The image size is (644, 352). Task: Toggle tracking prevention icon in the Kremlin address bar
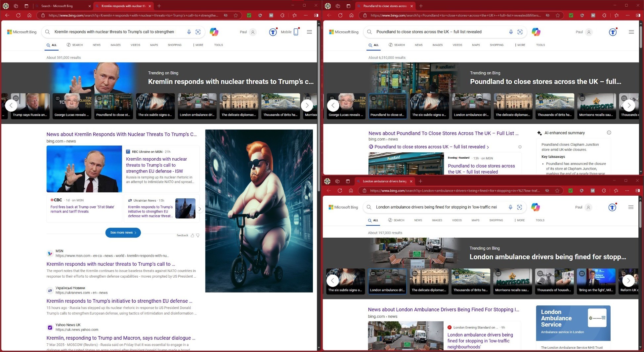[226, 15]
